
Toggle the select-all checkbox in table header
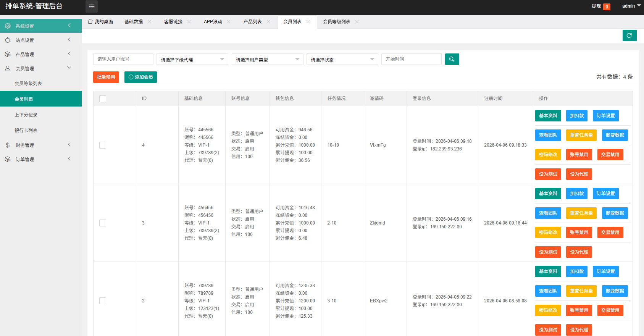point(103,99)
